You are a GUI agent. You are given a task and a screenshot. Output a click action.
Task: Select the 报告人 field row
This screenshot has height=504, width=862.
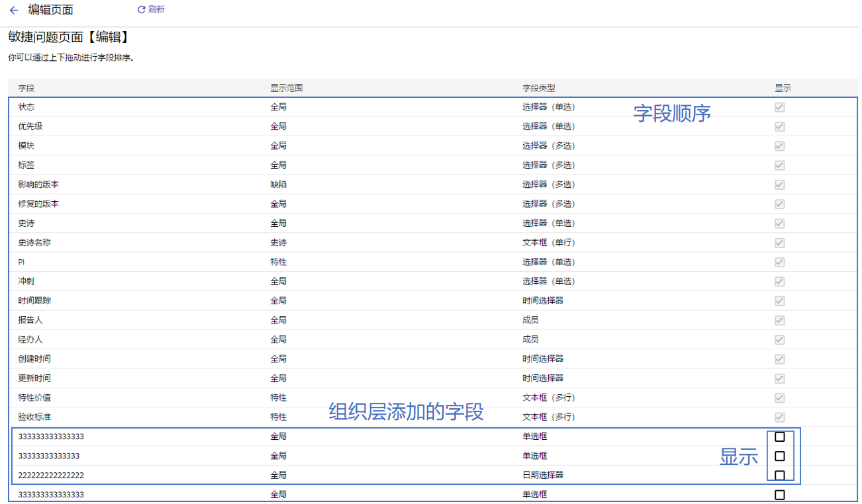[x=30, y=320]
